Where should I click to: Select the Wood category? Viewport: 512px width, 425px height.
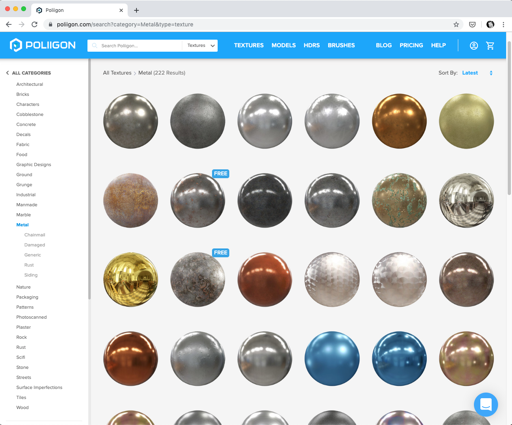click(x=22, y=407)
